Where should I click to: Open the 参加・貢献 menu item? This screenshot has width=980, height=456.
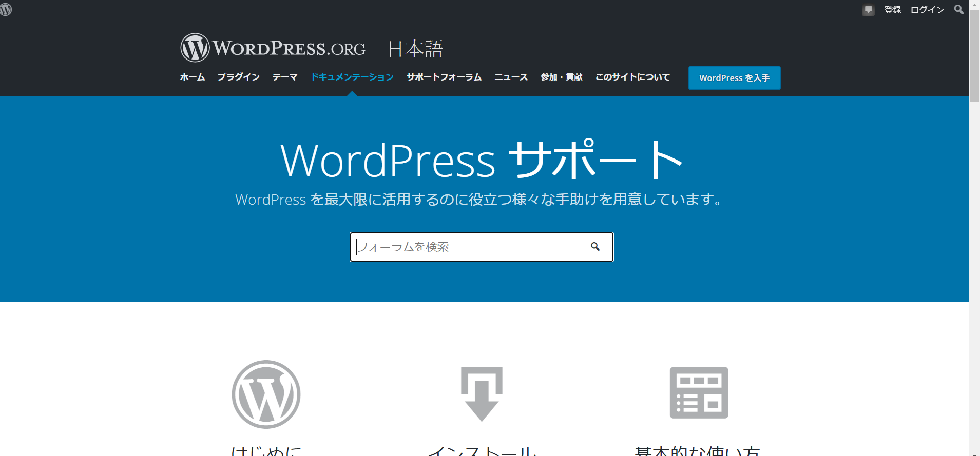pos(562,77)
